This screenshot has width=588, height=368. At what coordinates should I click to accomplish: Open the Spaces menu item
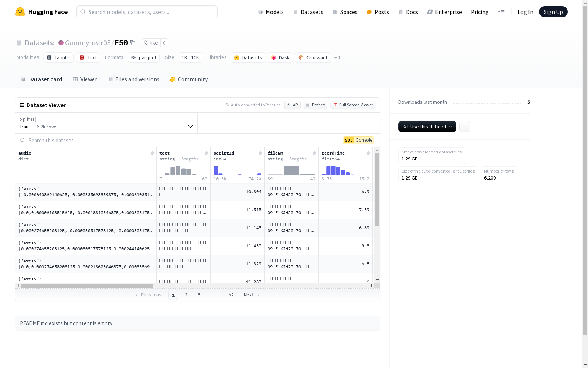(345, 12)
